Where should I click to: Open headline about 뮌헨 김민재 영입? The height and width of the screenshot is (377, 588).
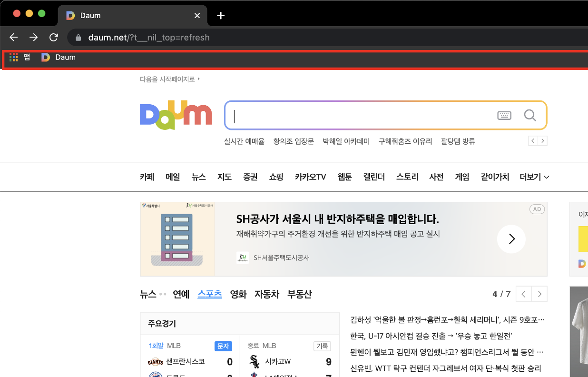447,352
